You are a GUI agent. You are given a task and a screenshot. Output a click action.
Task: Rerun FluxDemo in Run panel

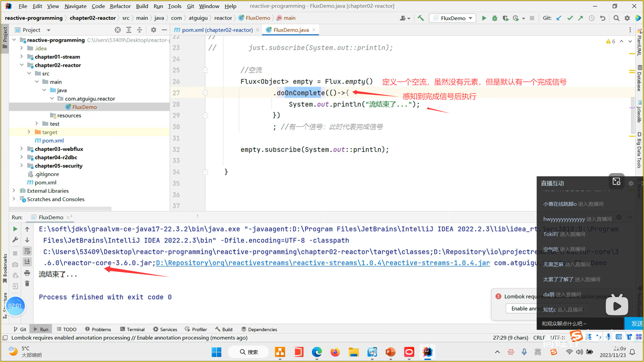[x=15, y=229]
